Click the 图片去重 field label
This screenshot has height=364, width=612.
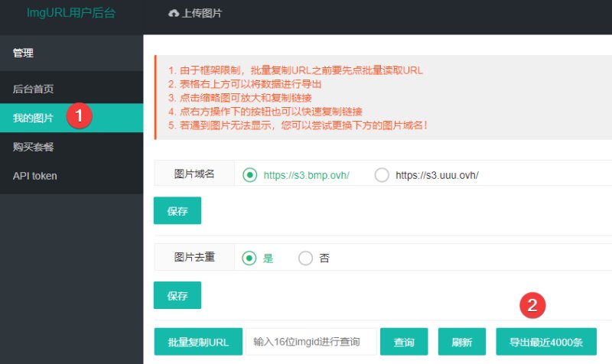(194, 257)
